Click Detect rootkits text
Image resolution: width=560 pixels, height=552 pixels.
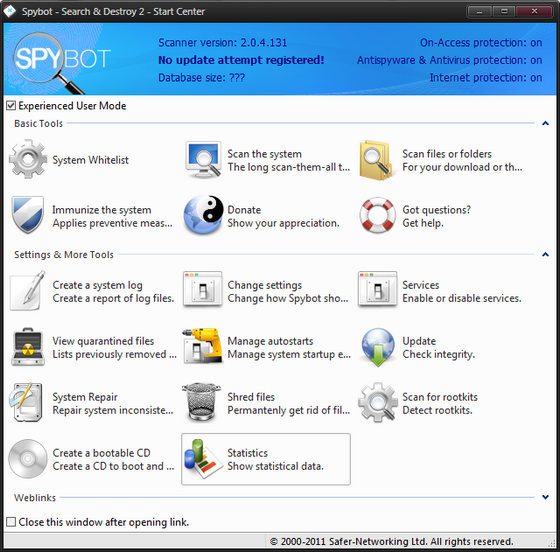438,411
